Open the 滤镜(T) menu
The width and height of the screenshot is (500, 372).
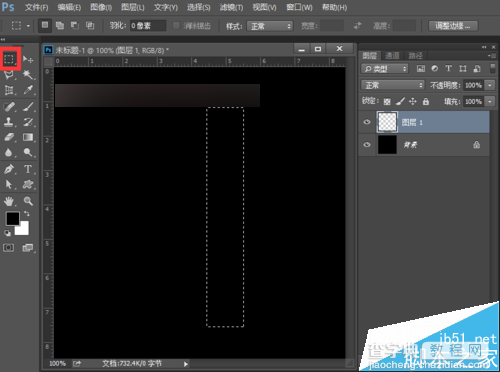pos(231,7)
